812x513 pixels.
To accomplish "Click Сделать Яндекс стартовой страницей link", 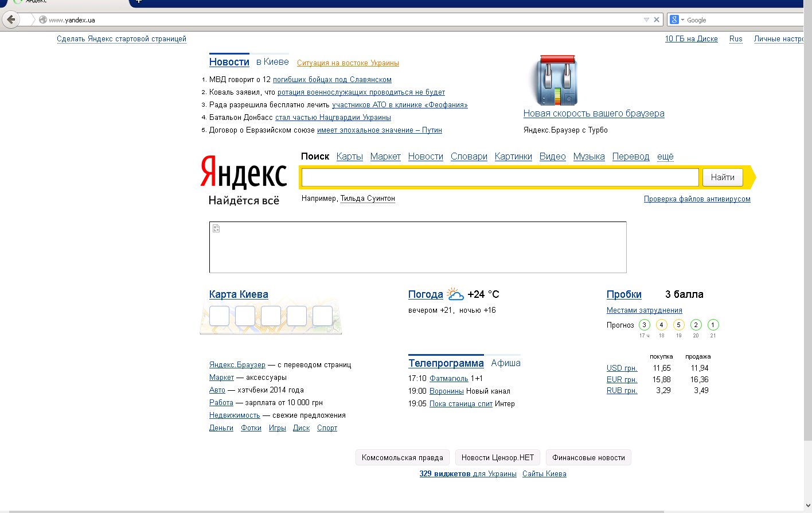I will (x=122, y=39).
